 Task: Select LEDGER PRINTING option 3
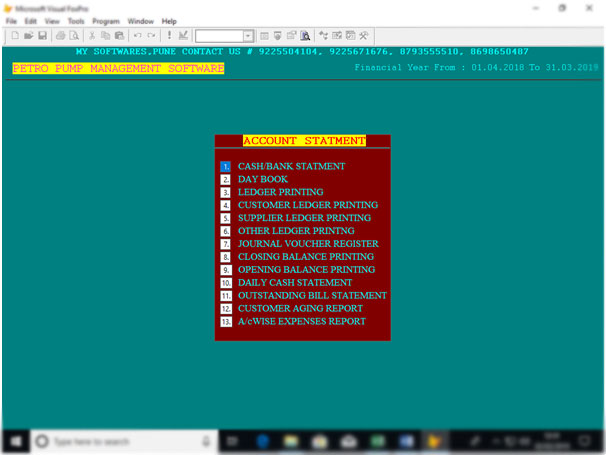[281, 192]
